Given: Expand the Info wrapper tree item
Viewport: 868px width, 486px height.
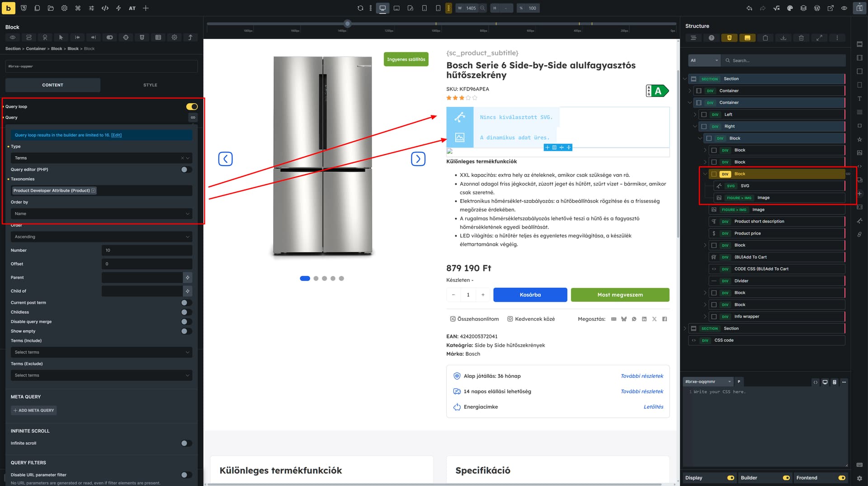Looking at the screenshot, I should (x=705, y=317).
